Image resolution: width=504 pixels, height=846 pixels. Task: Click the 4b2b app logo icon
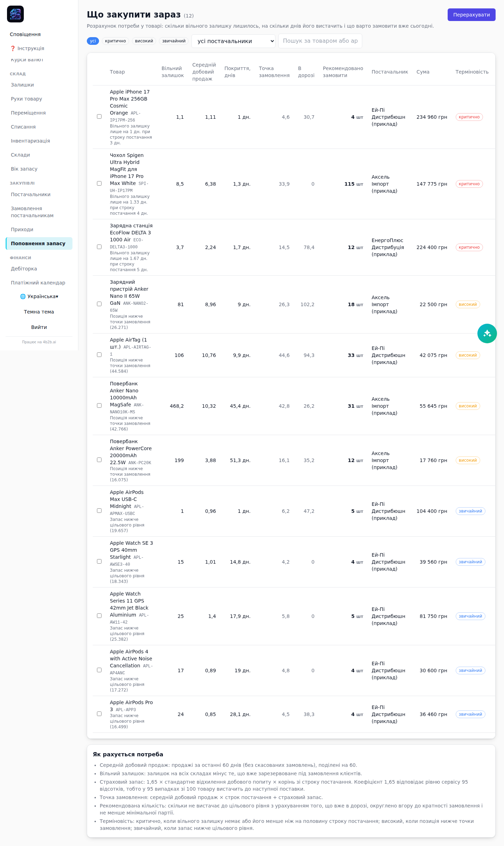[x=15, y=14]
